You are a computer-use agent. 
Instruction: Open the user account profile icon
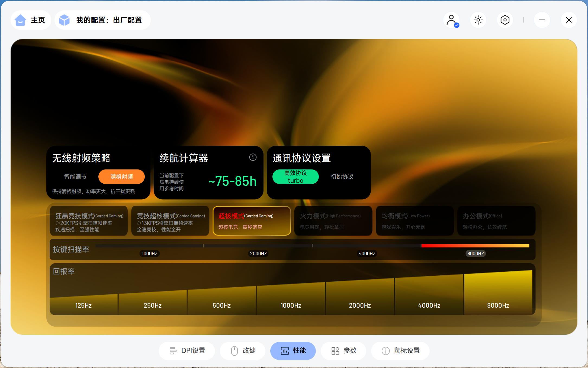click(451, 20)
